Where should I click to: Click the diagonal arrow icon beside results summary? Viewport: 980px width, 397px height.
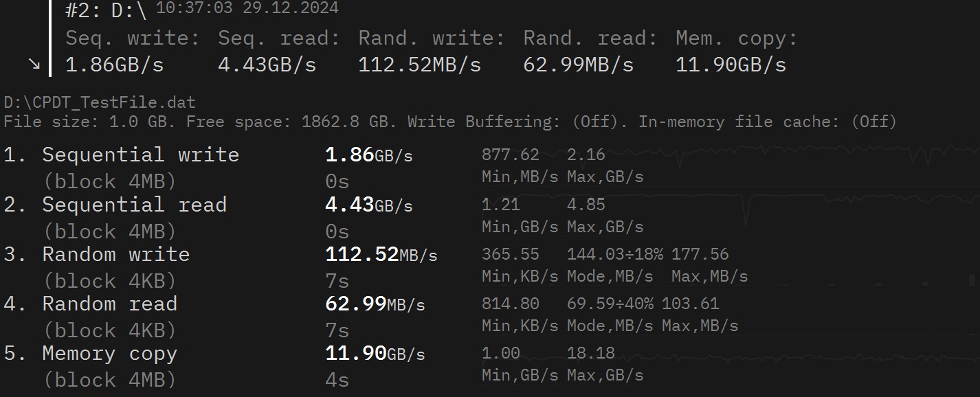coord(34,65)
